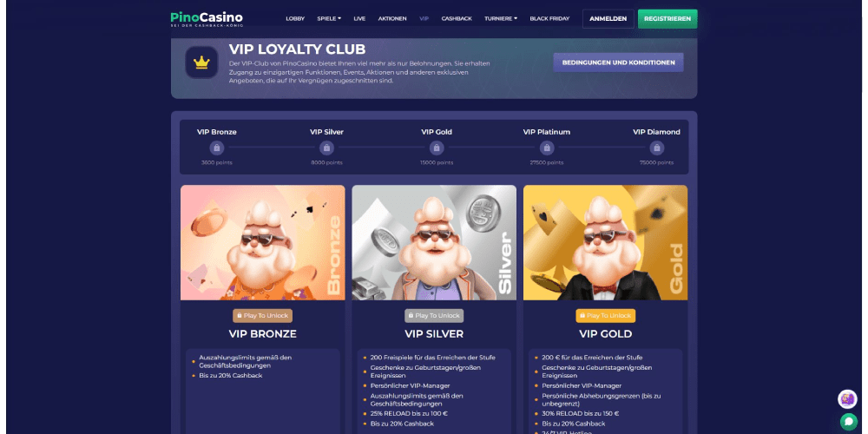
Task: Open the Black Friday menu item
Action: click(x=549, y=19)
